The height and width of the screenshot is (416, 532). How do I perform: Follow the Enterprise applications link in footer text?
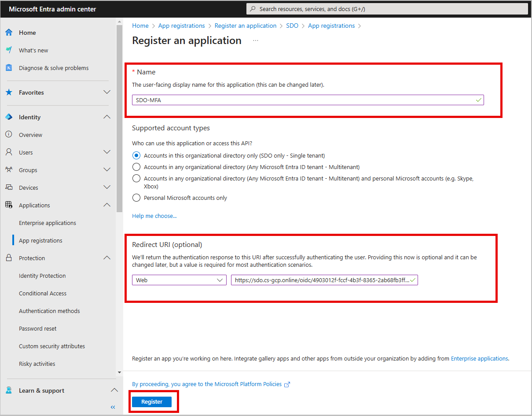480,359
